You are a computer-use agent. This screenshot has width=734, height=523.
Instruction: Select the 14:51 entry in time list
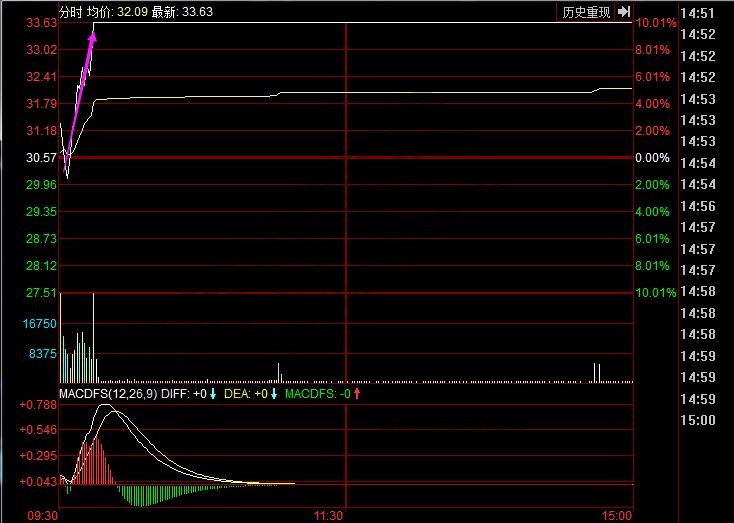point(696,13)
